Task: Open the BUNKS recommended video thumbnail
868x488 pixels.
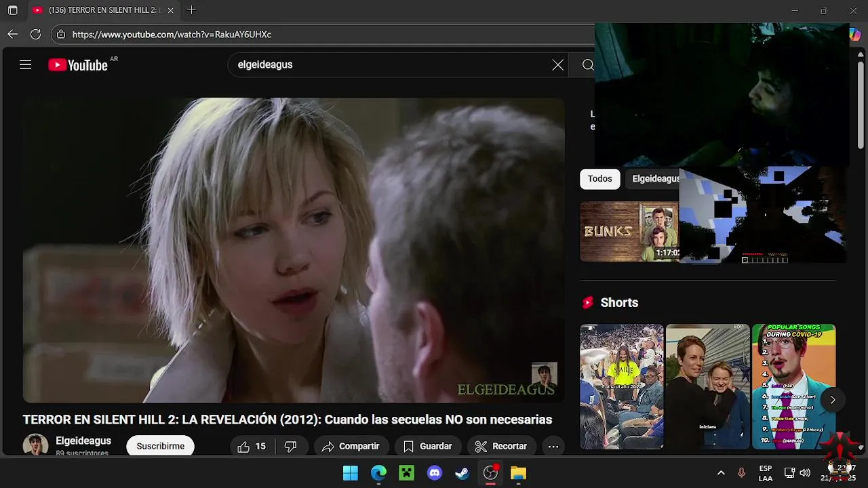Action: [x=629, y=231]
